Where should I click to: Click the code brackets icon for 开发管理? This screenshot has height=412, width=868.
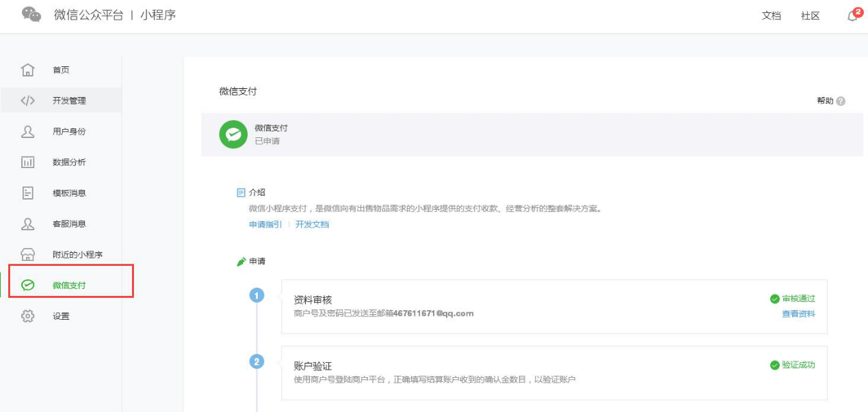[x=27, y=100]
